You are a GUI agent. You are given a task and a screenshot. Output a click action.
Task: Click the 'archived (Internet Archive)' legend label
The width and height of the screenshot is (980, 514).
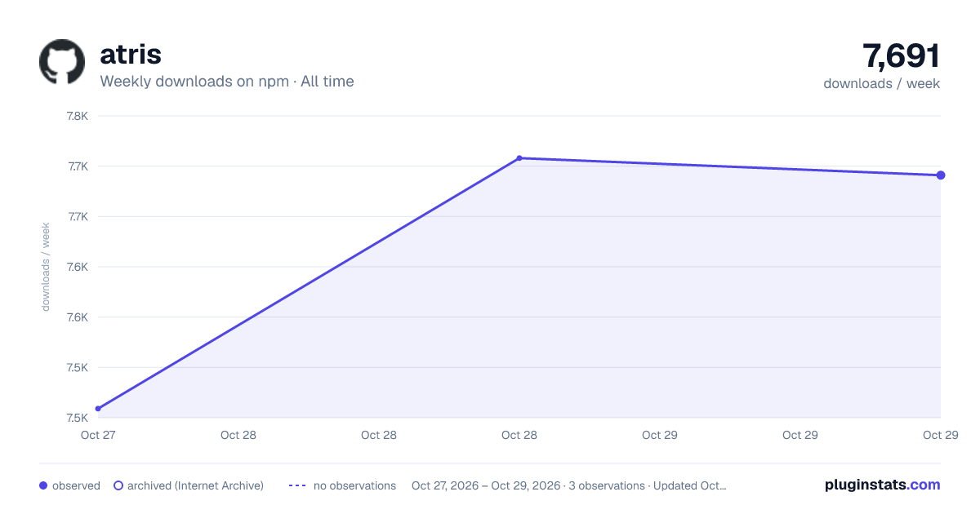(195, 485)
